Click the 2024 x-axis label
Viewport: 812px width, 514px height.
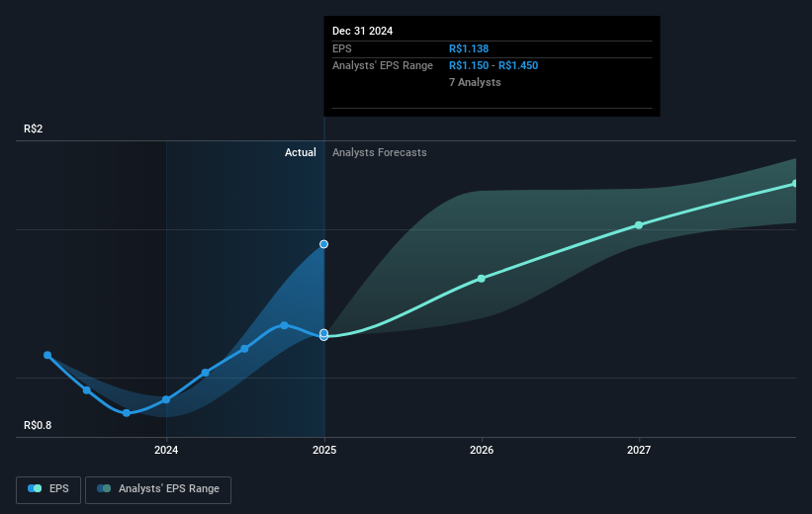166,450
